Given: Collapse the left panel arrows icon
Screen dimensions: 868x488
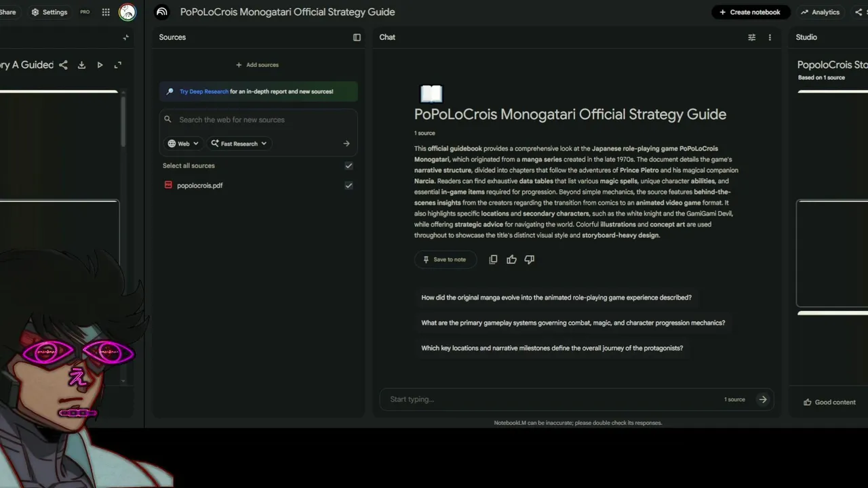Looking at the screenshot, I should pyautogui.click(x=125, y=37).
